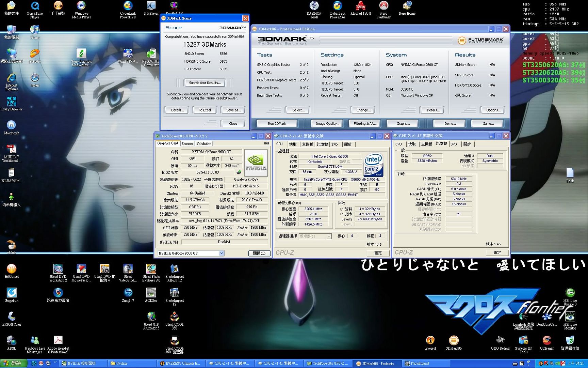Click Submit Your Results button
This screenshot has width=588, height=368.
pos(205,83)
